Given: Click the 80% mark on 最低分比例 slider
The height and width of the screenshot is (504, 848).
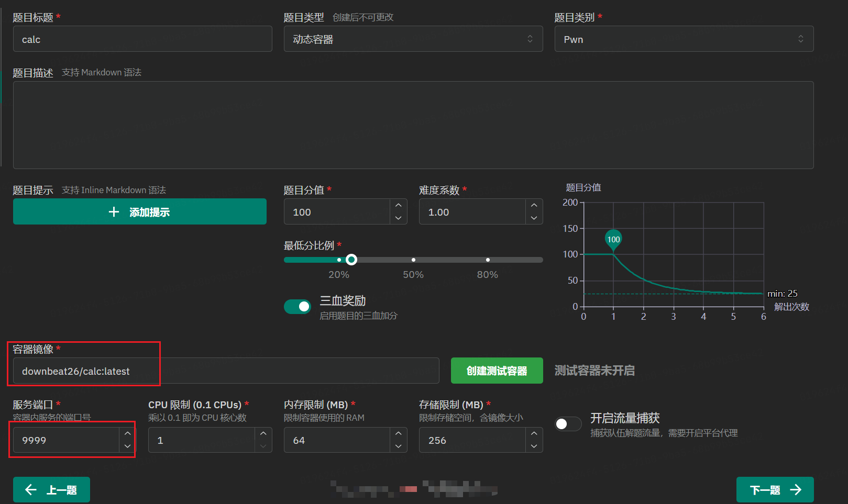Looking at the screenshot, I should [488, 260].
